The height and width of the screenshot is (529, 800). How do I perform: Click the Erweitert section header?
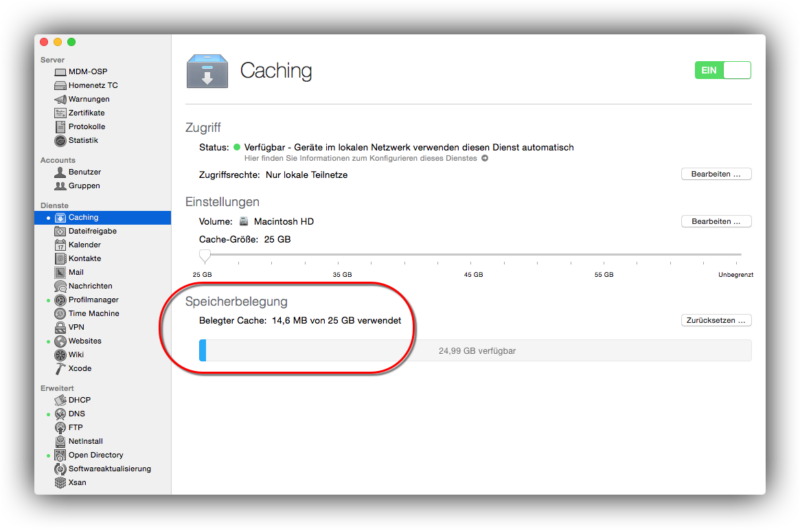[57, 388]
